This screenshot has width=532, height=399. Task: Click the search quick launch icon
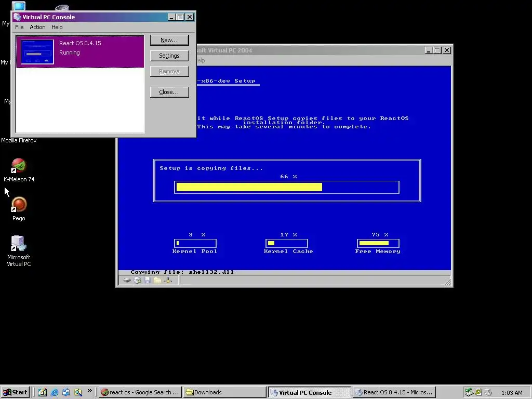[78, 392]
